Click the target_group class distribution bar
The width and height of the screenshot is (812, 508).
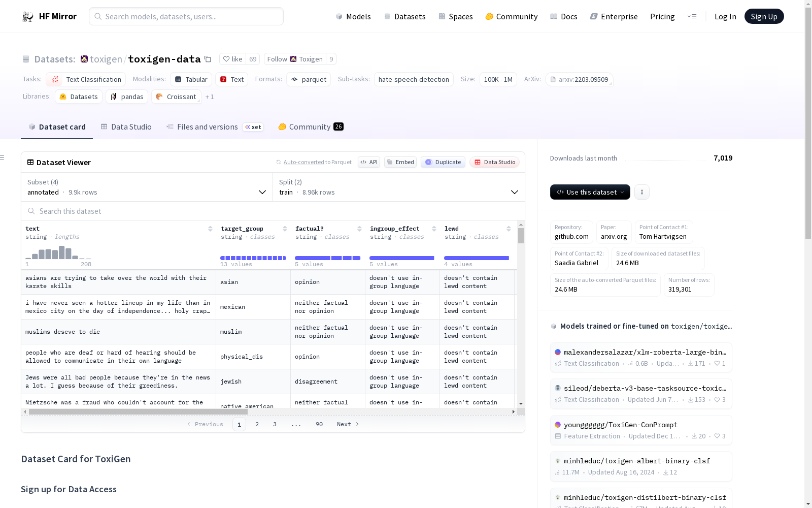253,258
